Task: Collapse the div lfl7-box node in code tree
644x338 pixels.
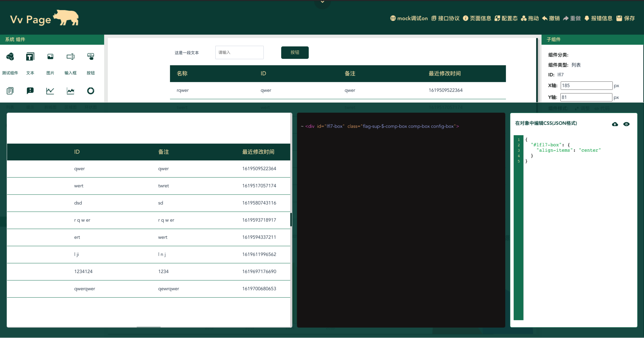Action: 302,126
